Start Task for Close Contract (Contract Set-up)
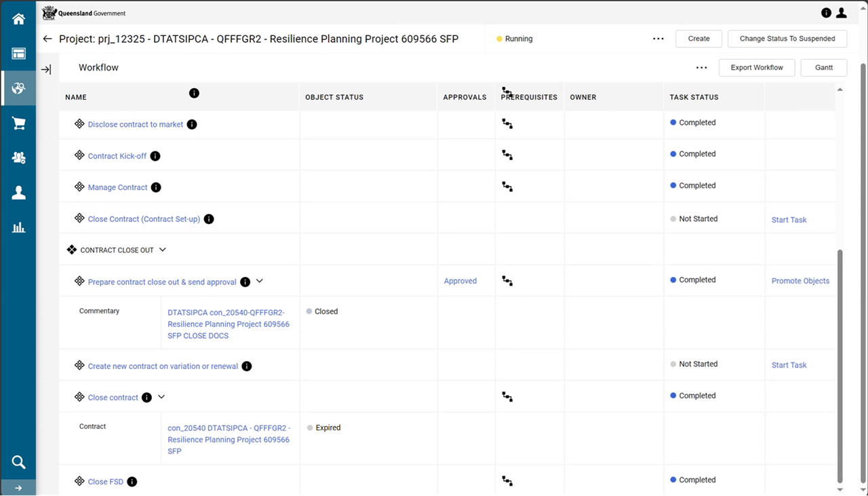The height and width of the screenshot is (496, 868). pyautogui.click(x=789, y=220)
